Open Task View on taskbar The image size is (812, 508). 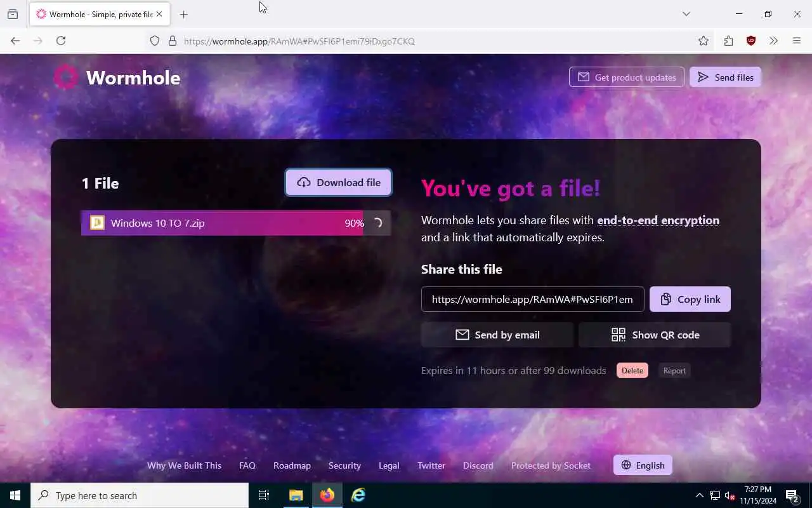264,495
